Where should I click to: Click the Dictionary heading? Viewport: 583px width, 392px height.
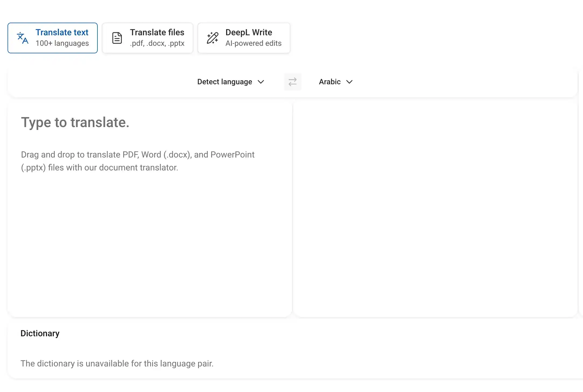[40, 333]
